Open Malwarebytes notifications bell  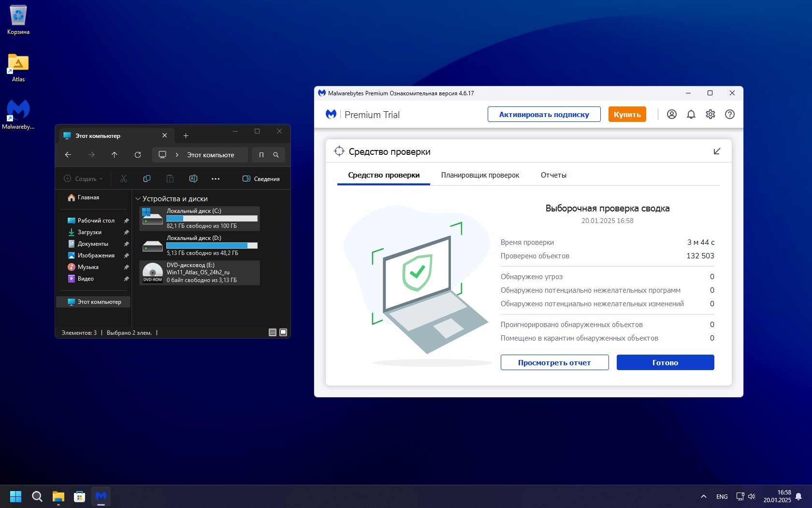tap(691, 115)
